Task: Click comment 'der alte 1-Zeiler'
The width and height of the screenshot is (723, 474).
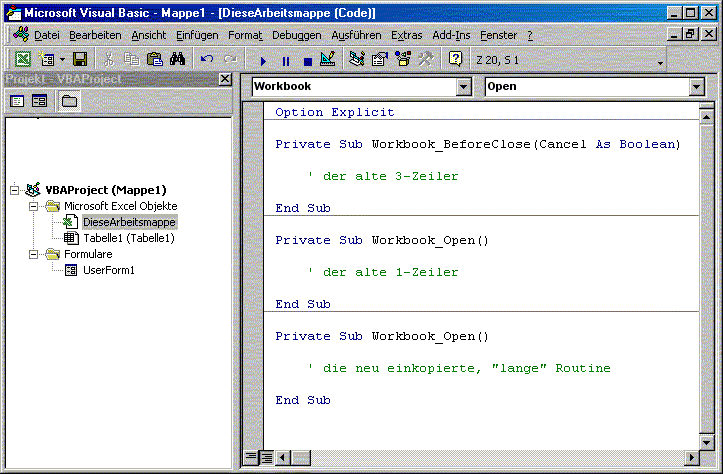Action: [x=383, y=272]
